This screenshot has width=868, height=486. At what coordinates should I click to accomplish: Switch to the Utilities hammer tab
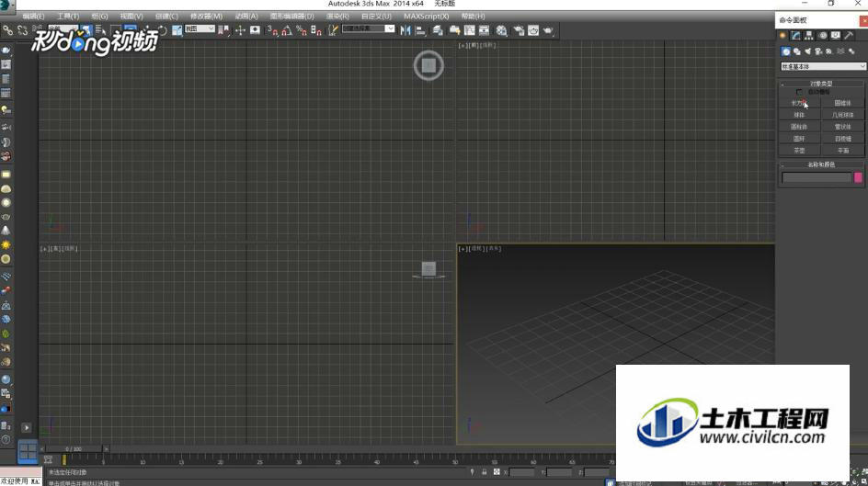(849, 36)
